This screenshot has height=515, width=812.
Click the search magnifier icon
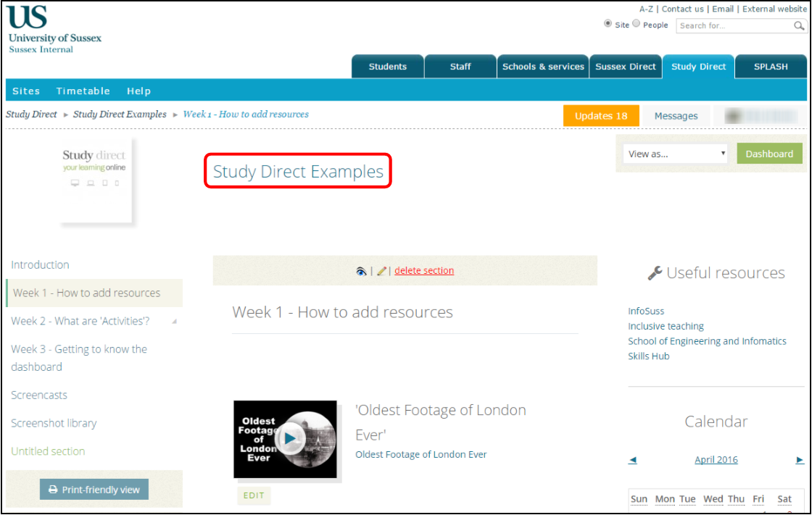[x=799, y=25]
